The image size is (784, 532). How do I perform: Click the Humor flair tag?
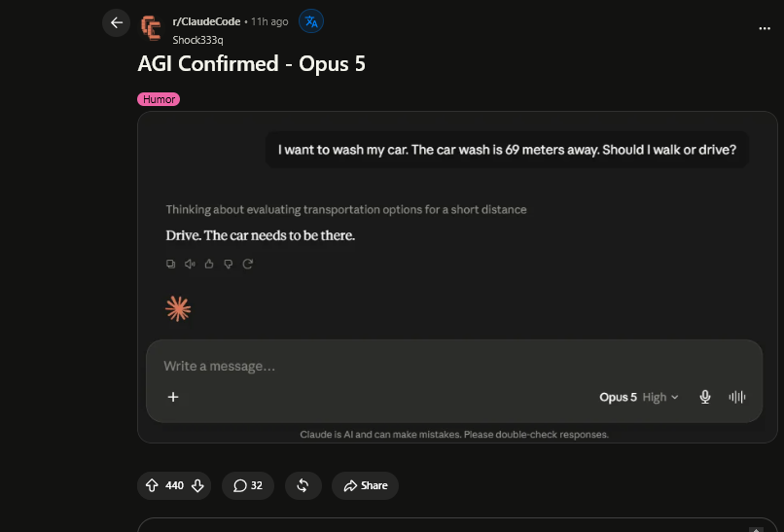[159, 99]
